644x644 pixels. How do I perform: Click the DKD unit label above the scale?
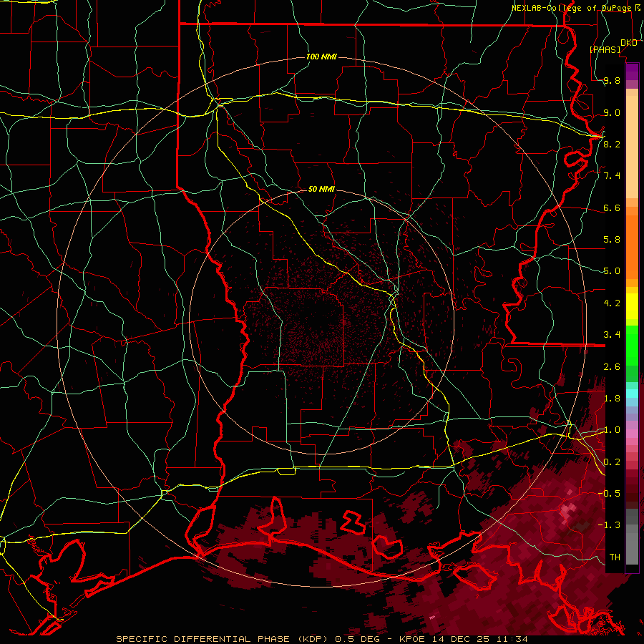tap(628, 43)
